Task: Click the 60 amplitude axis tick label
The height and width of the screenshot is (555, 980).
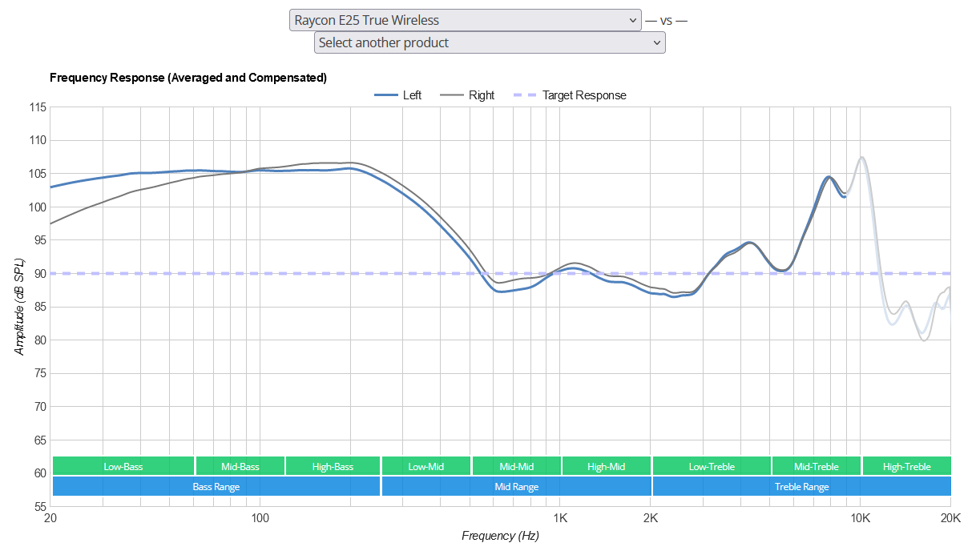Action: click(x=40, y=473)
